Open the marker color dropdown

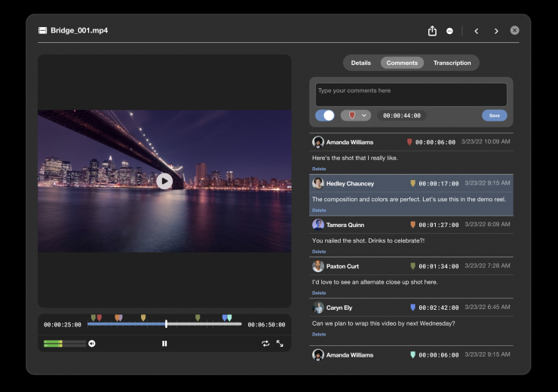(356, 115)
